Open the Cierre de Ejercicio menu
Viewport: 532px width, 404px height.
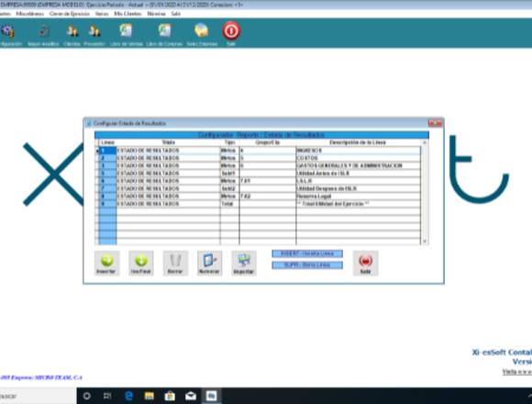tap(70, 14)
